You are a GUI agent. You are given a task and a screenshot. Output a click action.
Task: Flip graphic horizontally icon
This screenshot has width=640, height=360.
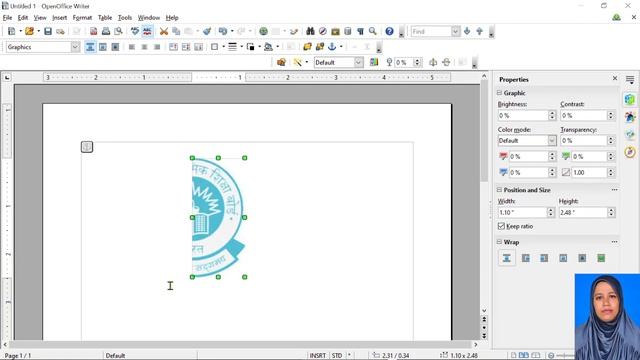click(433, 62)
